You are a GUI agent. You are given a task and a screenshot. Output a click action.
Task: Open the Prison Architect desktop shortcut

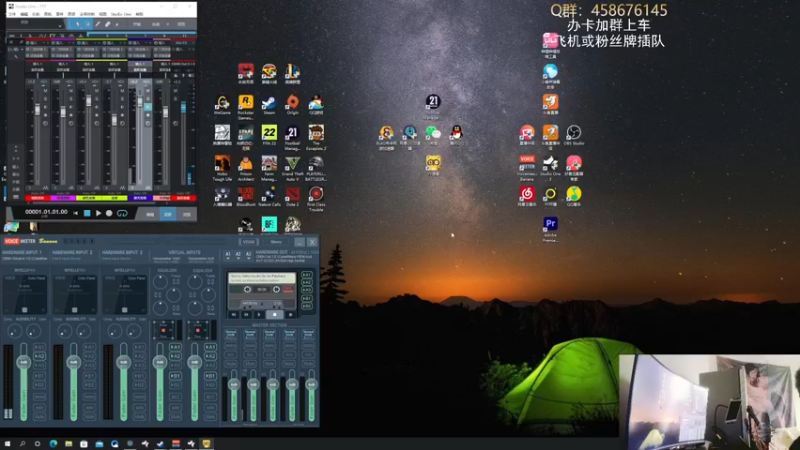pos(245,169)
